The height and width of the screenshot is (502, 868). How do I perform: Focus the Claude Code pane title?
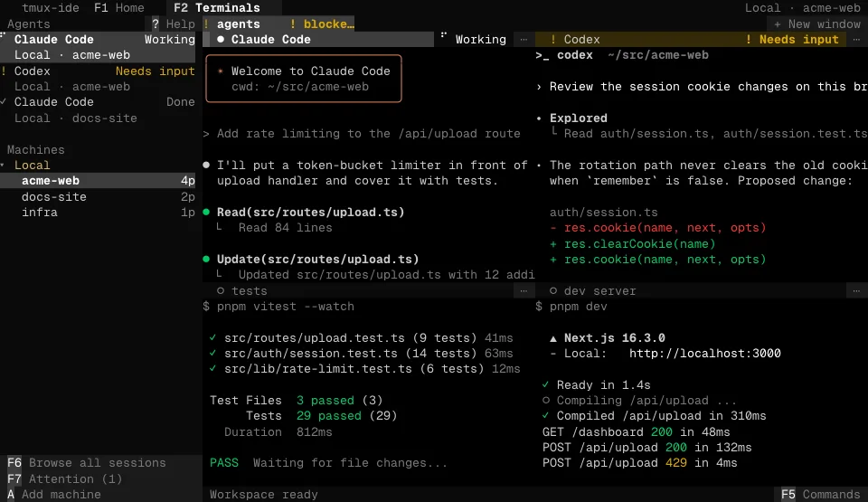pos(270,39)
